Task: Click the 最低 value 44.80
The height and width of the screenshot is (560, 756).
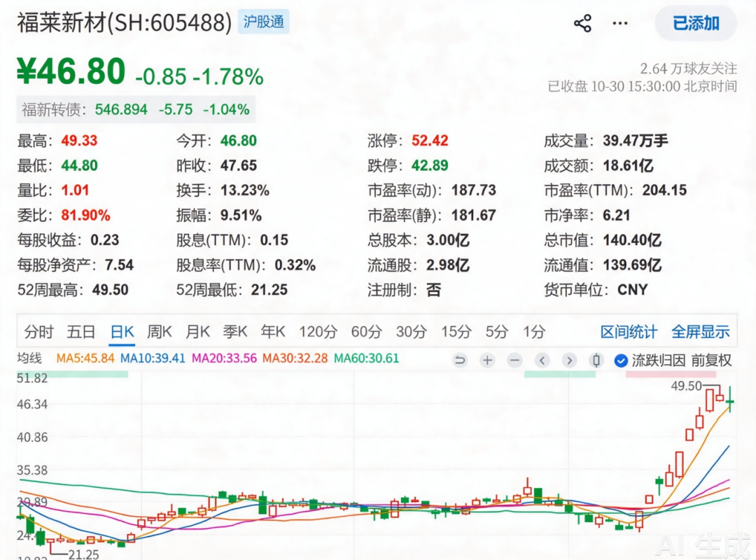Action: (79, 166)
